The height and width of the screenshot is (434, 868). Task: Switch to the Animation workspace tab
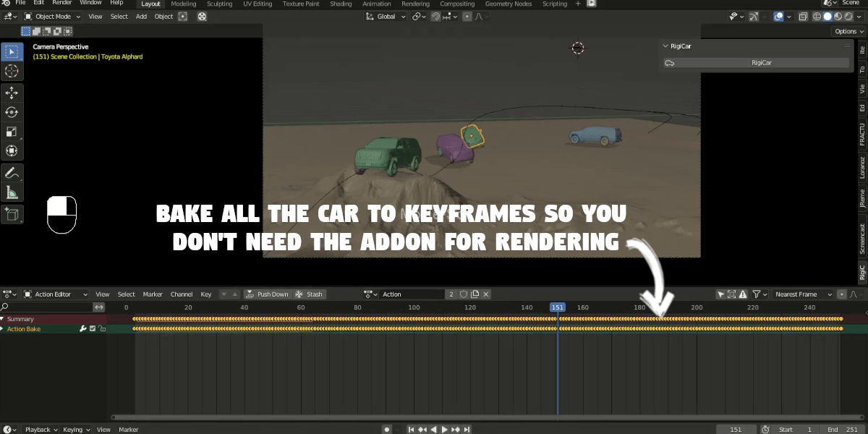click(x=376, y=4)
